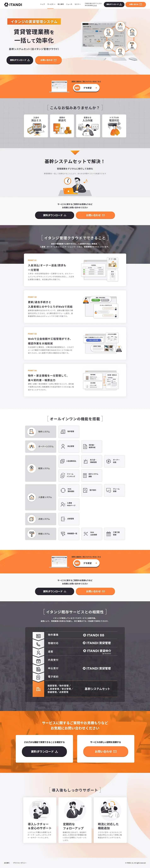Viewport: 150px width, 868px height.
Task: Click 資料ダウンロード under さまざまな機能で実現できることを確認する
Action: point(44,751)
